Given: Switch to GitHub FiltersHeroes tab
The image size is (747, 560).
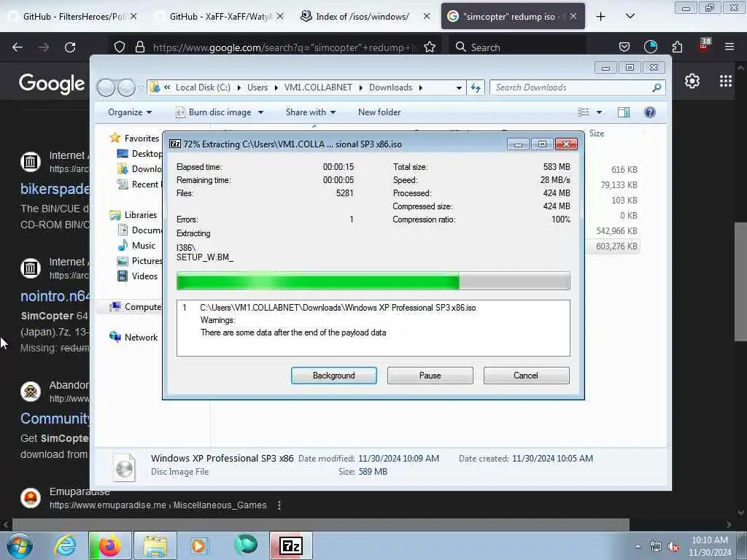Looking at the screenshot, I should [x=72, y=17].
